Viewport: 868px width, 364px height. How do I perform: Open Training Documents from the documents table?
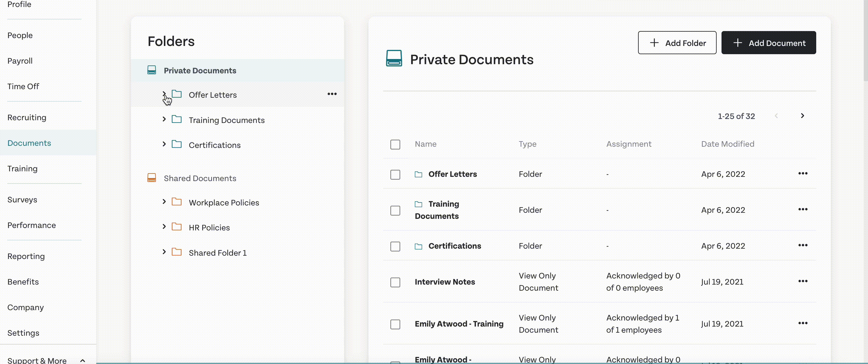tap(437, 210)
